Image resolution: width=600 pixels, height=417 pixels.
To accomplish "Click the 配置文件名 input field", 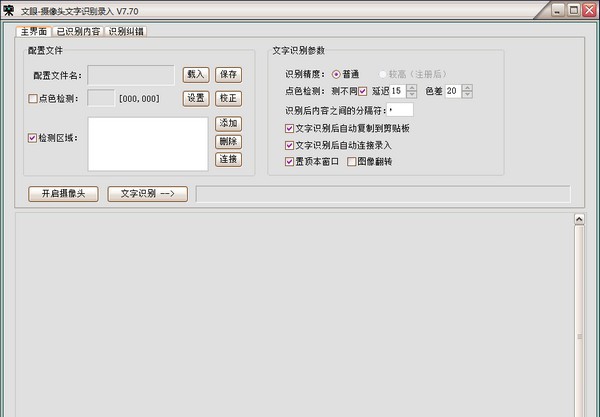I will (131, 75).
